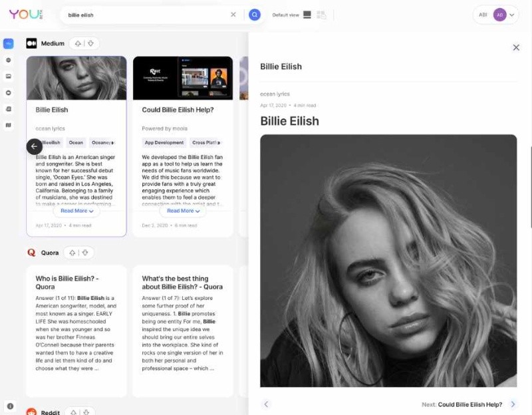Expand Read More on Could Billie Eilish Help

[183, 211]
